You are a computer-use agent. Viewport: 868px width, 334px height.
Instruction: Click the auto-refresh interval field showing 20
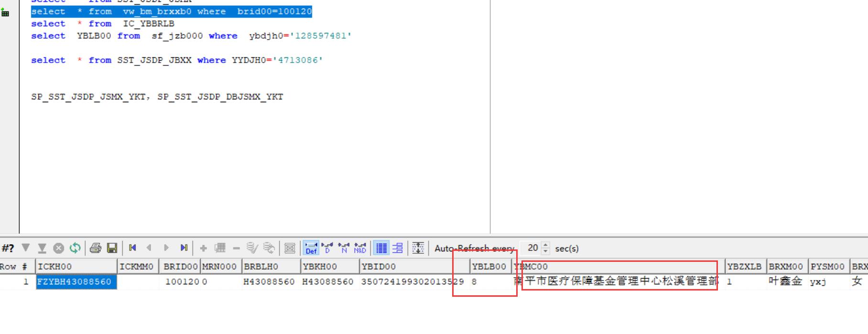pos(531,248)
